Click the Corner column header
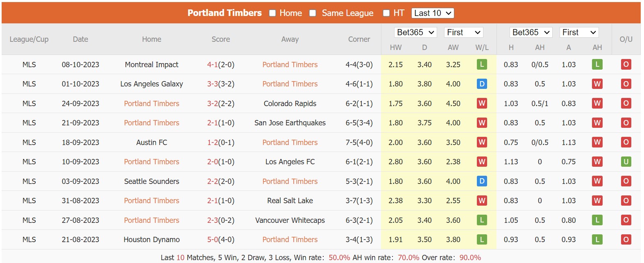Viewport: 644px width, 263px height. coord(359,39)
